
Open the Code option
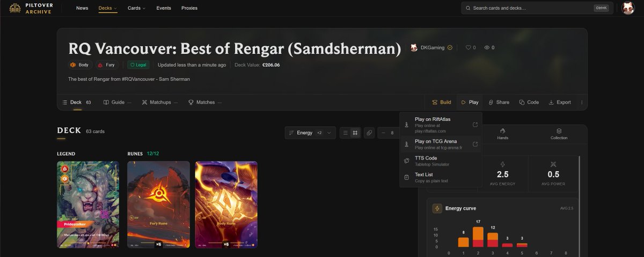click(529, 102)
